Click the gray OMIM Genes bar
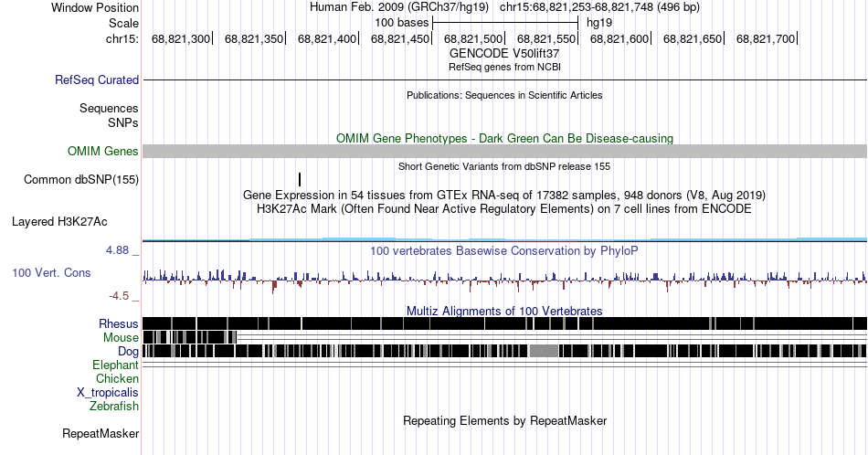 tap(504, 151)
